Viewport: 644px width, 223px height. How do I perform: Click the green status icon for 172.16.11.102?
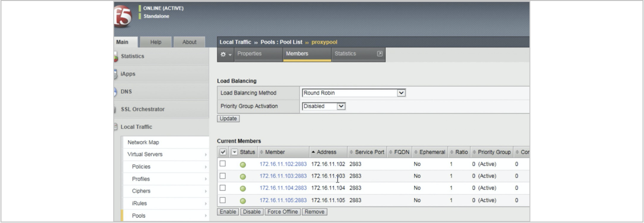[243, 165]
